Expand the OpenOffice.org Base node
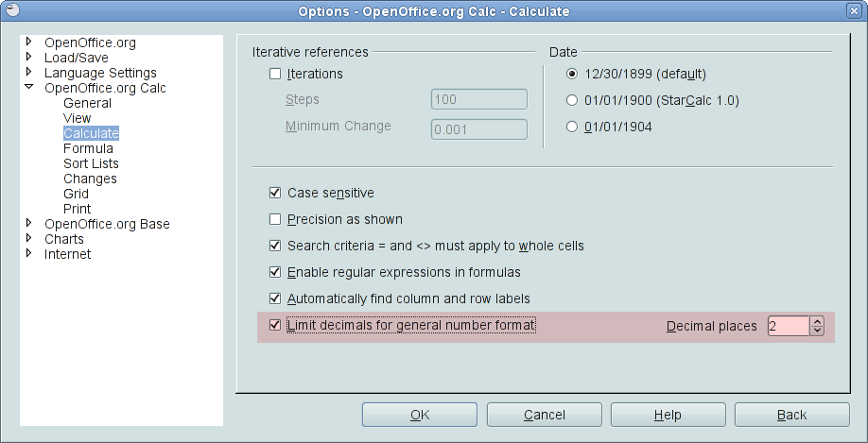Viewport: 868px width, 443px height. coord(29,223)
